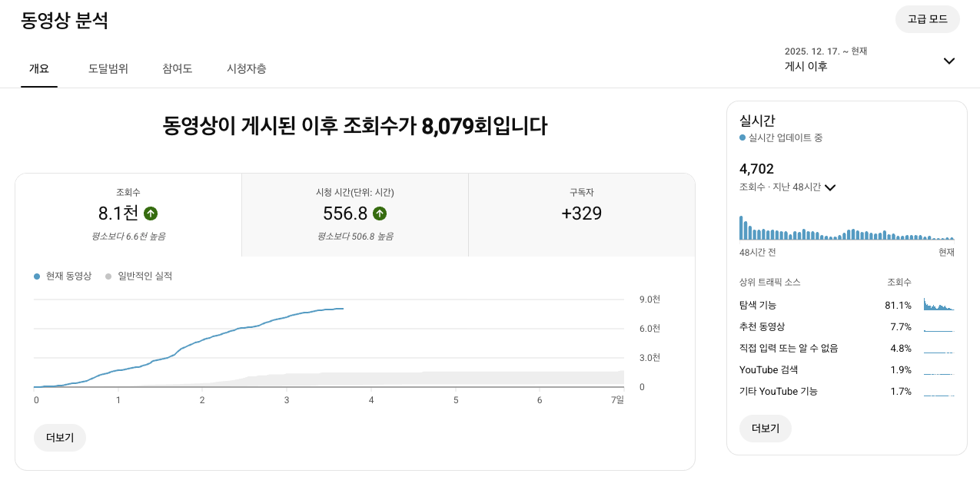Click 더보기 in the 실시간 panel

pos(765,429)
